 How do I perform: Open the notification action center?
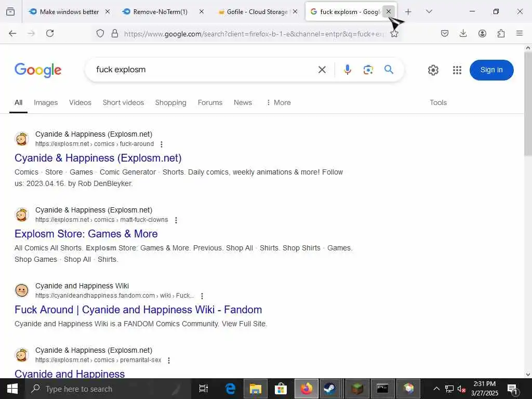pyautogui.click(x=512, y=389)
